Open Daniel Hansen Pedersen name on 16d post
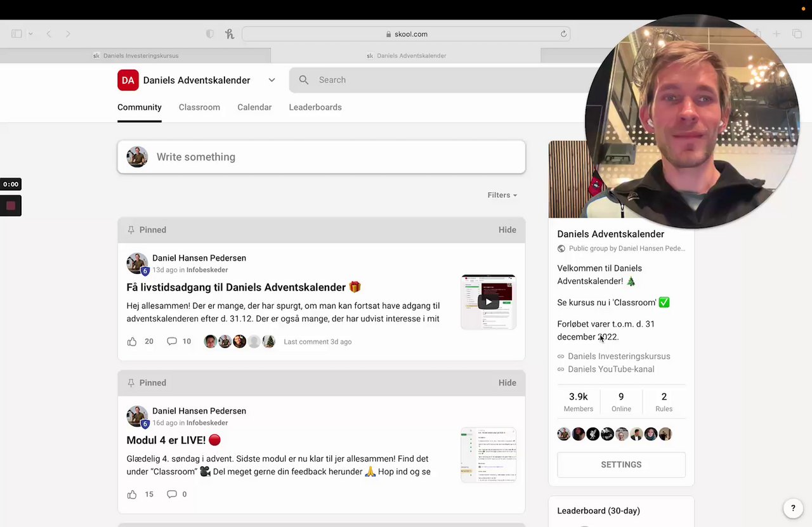812x527 pixels. [x=199, y=411]
